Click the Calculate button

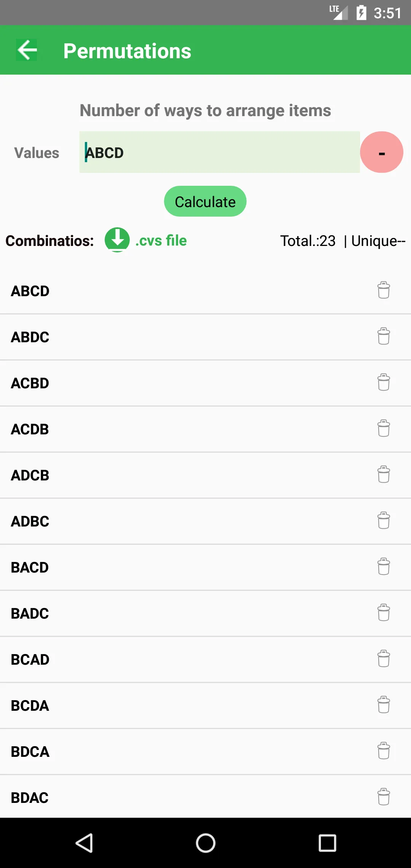(x=205, y=201)
